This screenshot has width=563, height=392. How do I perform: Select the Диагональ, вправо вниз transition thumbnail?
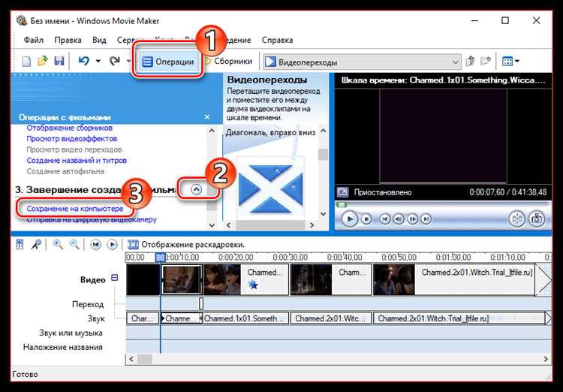pyautogui.click(x=270, y=189)
